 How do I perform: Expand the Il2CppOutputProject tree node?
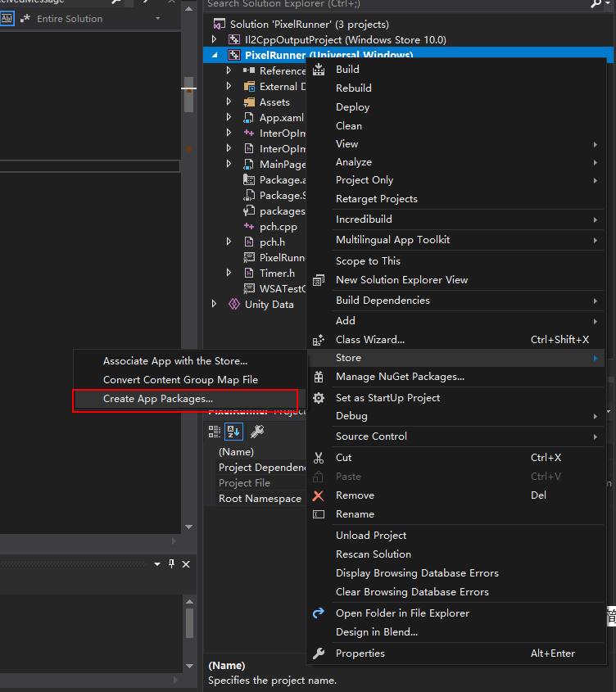pyautogui.click(x=215, y=39)
